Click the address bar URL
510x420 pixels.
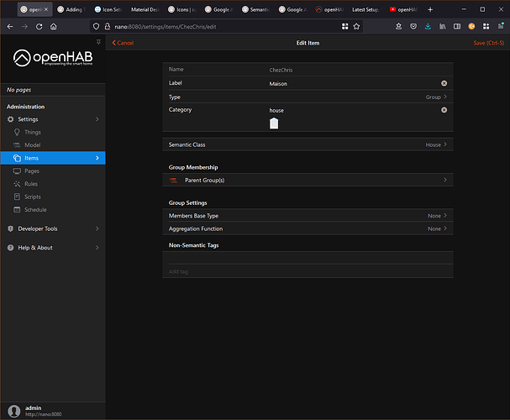click(166, 27)
